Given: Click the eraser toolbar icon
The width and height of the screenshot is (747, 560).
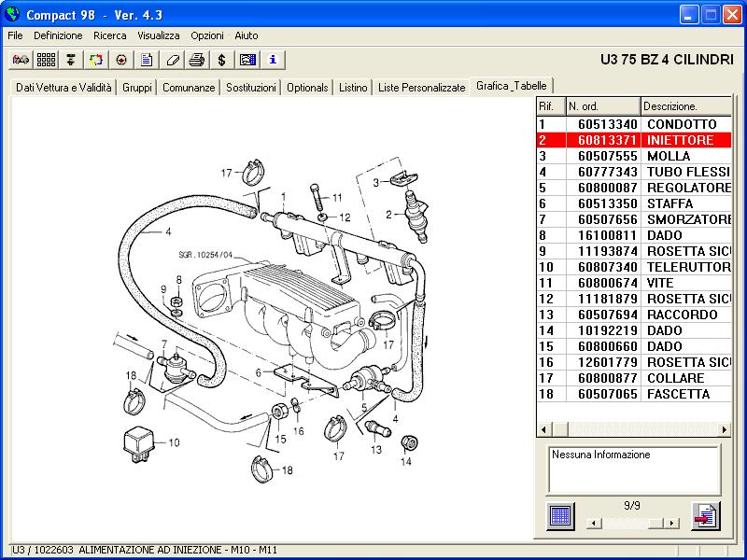Looking at the screenshot, I should [172, 60].
